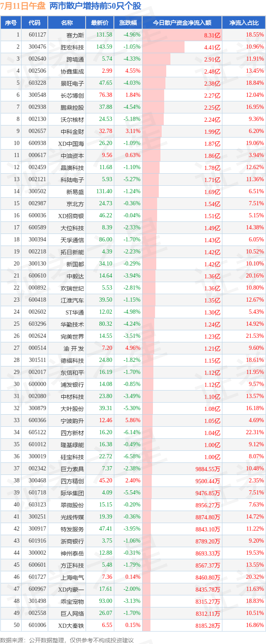This screenshot has width=266, height=644.
Task: Select stock name 长芯博创
Action: 72,96
